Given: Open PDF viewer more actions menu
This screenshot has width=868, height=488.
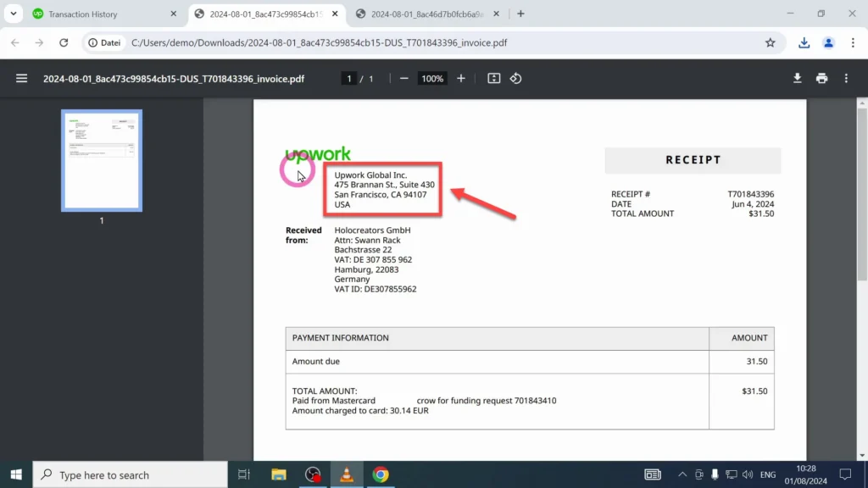Looking at the screenshot, I should click(x=846, y=79).
